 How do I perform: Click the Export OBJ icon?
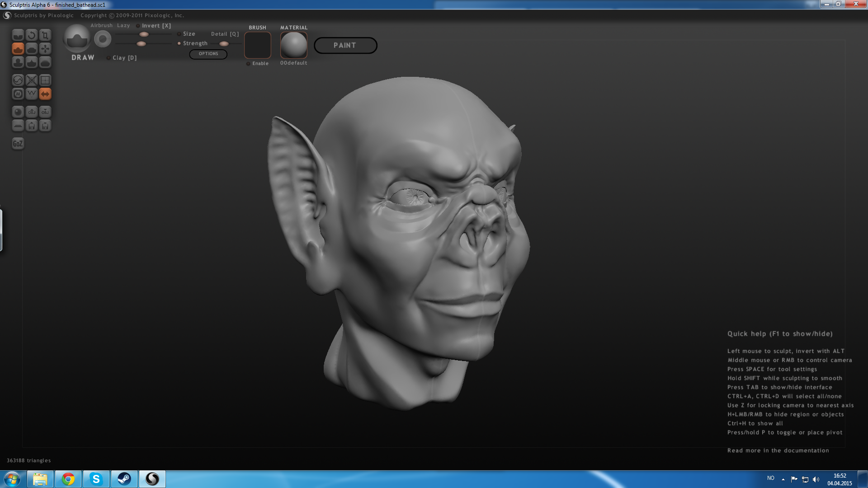45,112
